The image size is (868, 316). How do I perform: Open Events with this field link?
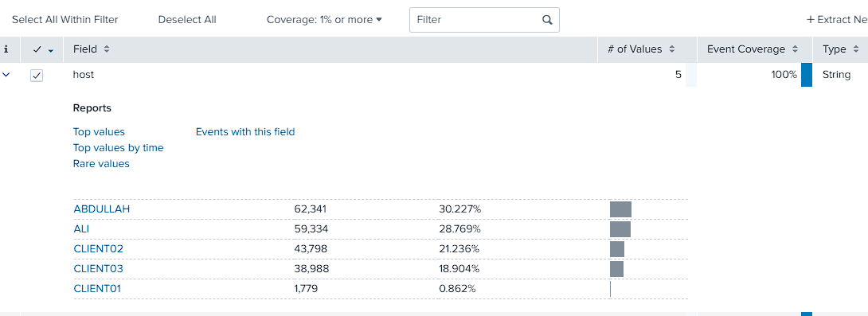(x=245, y=131)
